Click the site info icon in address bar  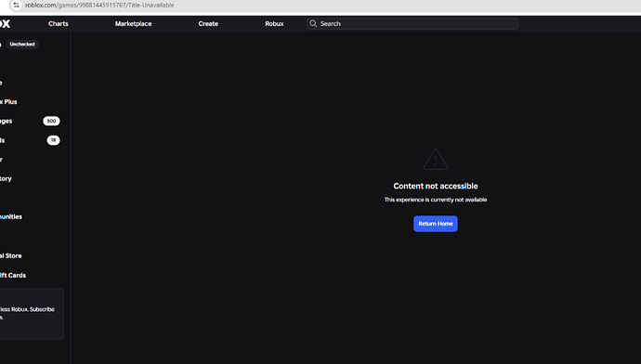(16, 5)
